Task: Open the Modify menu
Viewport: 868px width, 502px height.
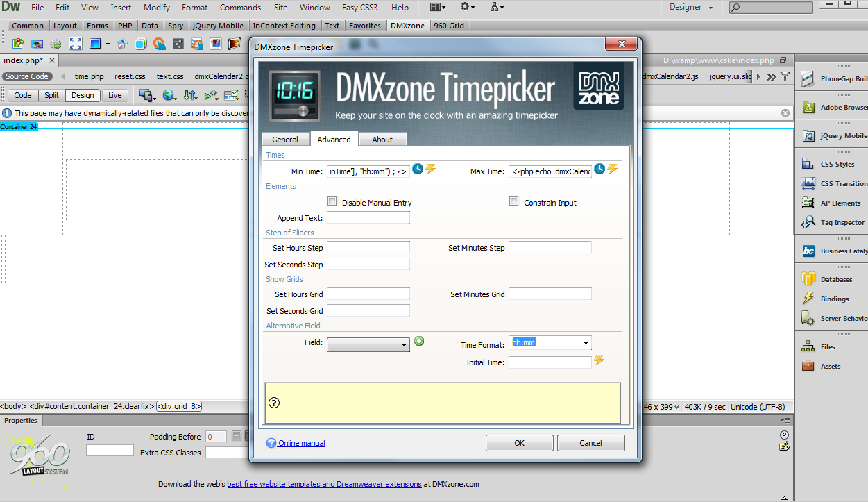Action: click(x=157, y=8)
